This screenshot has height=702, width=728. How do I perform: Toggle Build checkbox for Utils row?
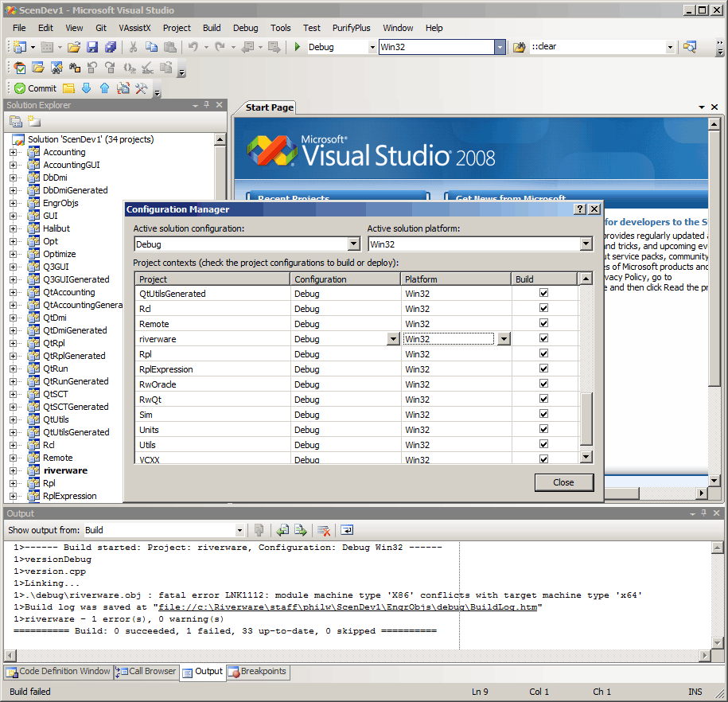(x=543, y=444)
